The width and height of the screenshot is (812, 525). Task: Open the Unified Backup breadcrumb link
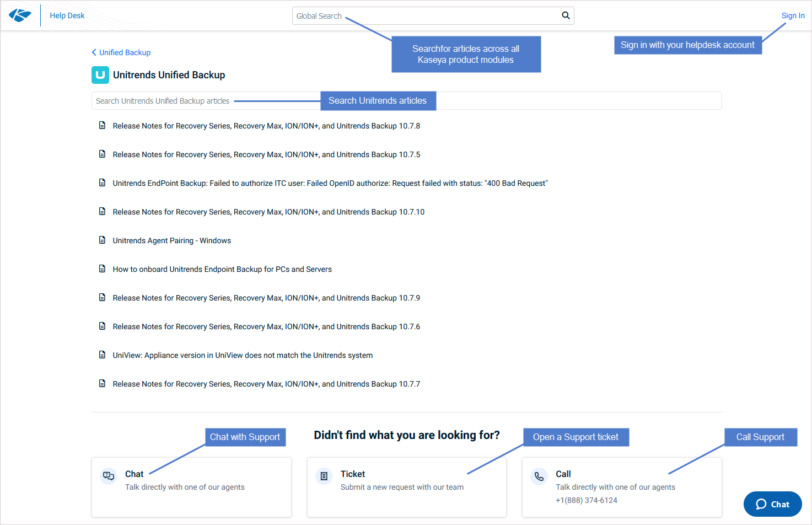click(x=125, y=52)
